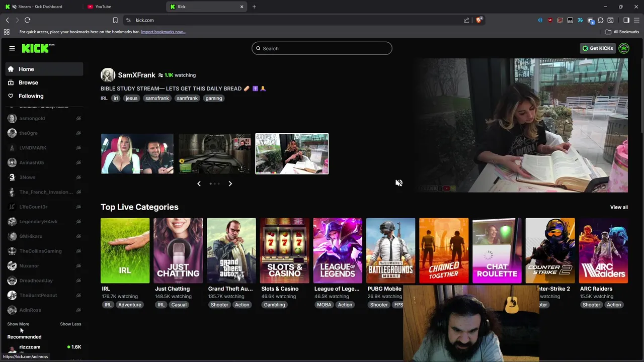Toggle the Brave sidebar panel
Screen dimensions: 644x362
[626, 20]
